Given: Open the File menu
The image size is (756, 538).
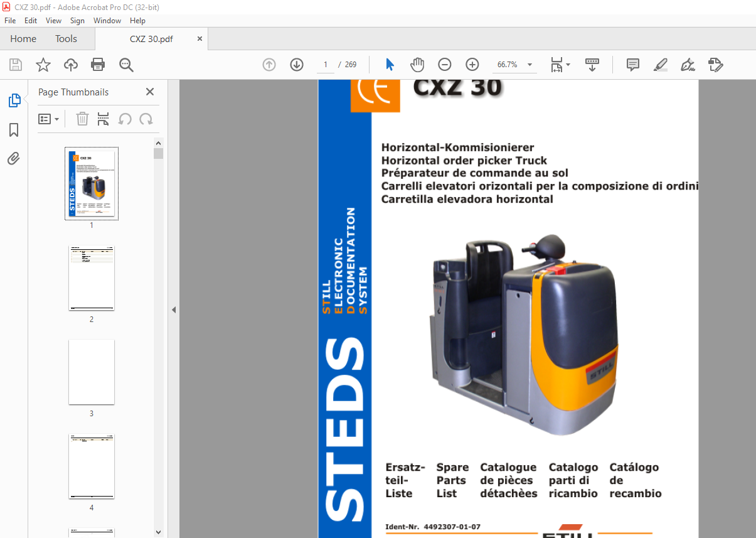Looking at the screenshot, I should coord(10,21).
